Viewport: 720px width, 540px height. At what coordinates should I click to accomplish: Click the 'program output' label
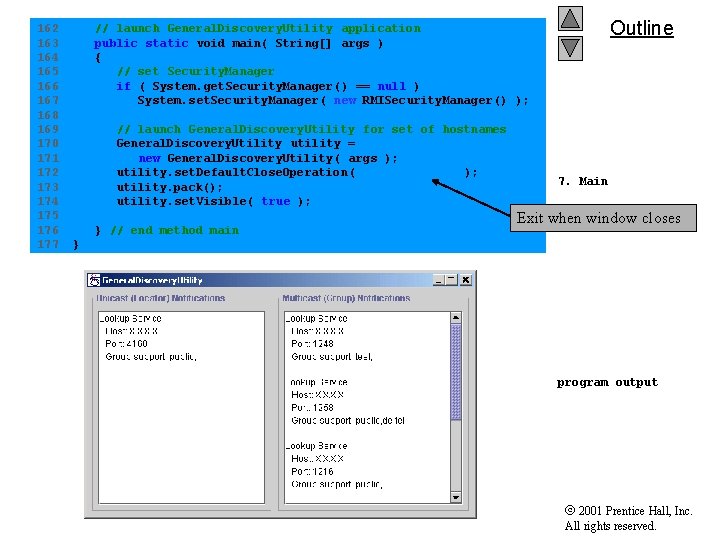point(607,382)
